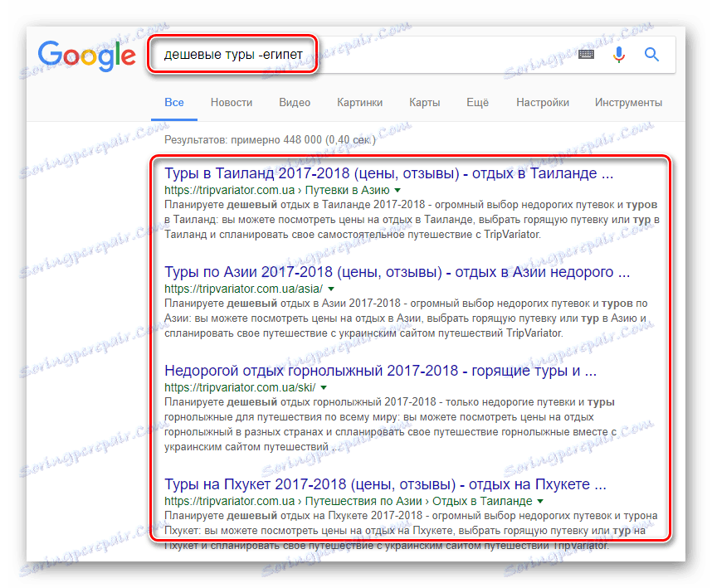Open the Недорогой отдых горнолыжный result

[x=380, y=371]
